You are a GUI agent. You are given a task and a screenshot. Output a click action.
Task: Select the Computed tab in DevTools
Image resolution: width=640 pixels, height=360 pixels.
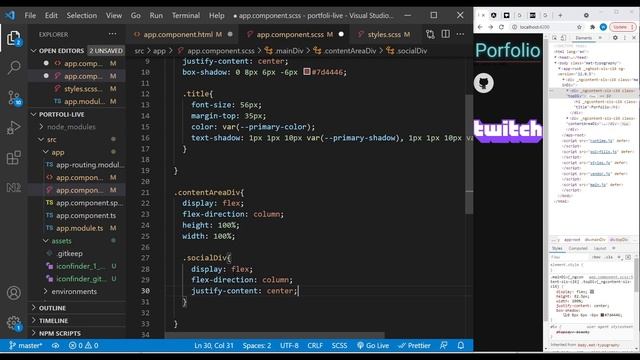click(x=578, y=248)
